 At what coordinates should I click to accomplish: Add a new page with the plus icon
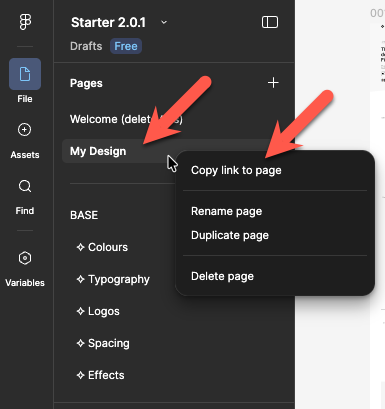(273, 83)
